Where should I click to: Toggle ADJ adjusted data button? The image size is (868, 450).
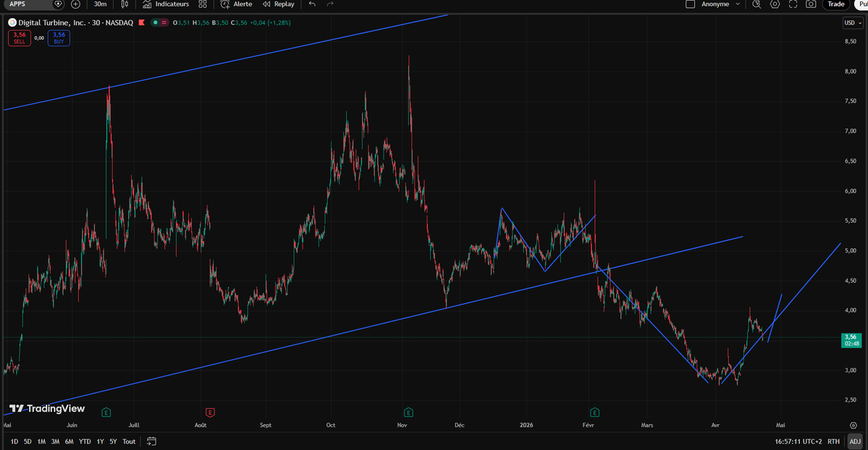pyautogui.click(x=855, y=442)
